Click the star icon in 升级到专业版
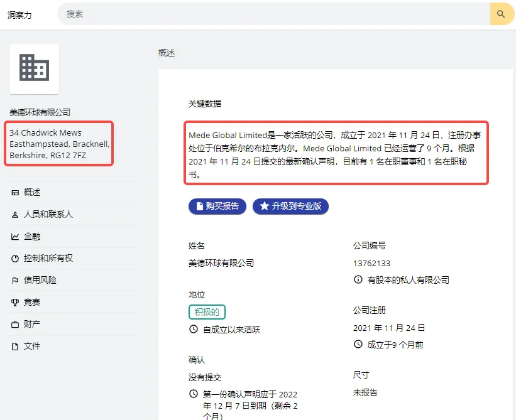The image size is (516, 420). (x=265, y=206)
